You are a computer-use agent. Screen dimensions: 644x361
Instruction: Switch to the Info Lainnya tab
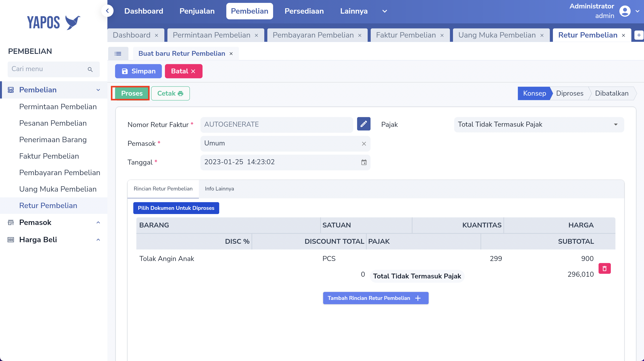click(x=219, y=189)
